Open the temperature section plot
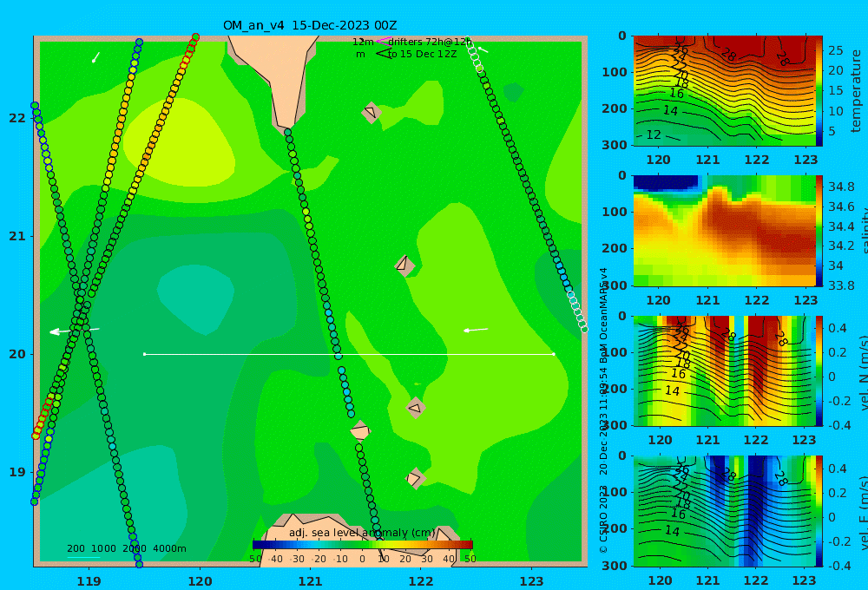Image resolution: width=868 pixels, height=590 pixels. (x=724, y=91)
